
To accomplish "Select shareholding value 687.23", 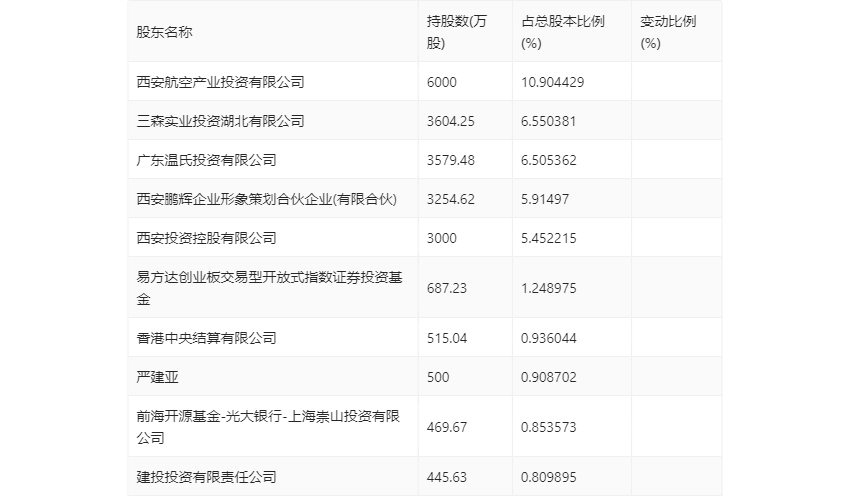I will click(x=447, y=288).
